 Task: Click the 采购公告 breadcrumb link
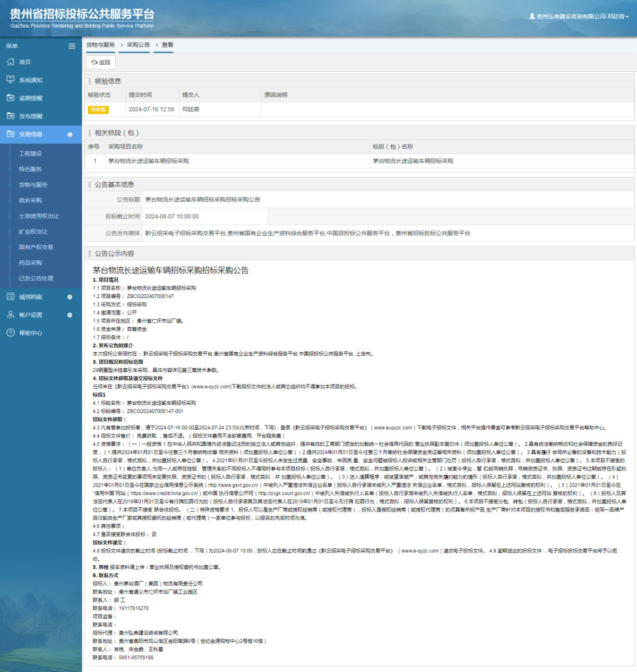138,45
